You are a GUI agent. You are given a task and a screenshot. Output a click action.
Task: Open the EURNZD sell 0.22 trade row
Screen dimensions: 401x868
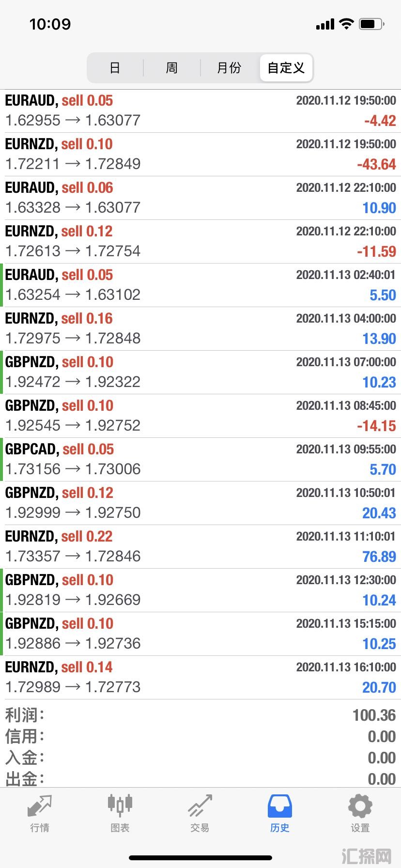click(200, 546)
